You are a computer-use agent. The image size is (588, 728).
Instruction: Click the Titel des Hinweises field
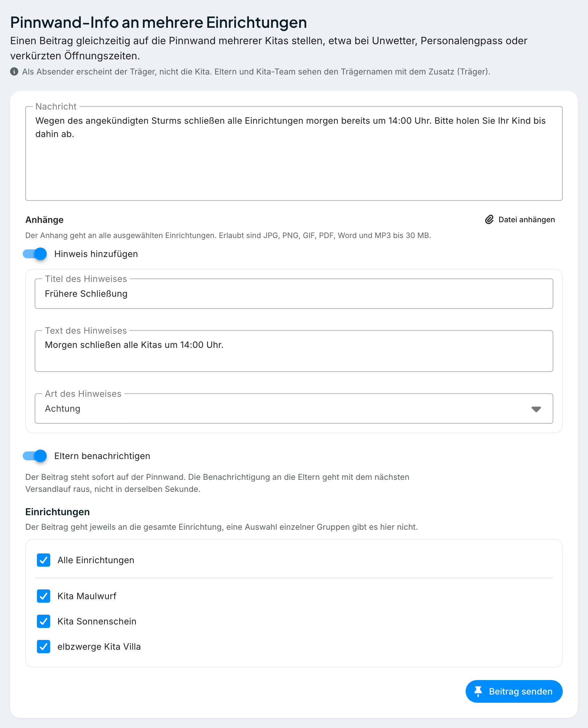[x=294, y=294]
